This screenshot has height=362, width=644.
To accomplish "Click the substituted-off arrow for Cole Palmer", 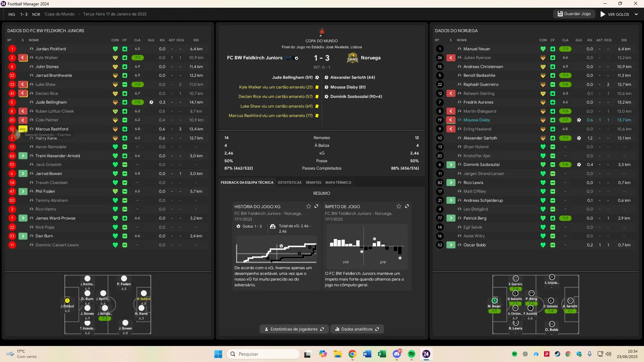I will coord(23,120).
